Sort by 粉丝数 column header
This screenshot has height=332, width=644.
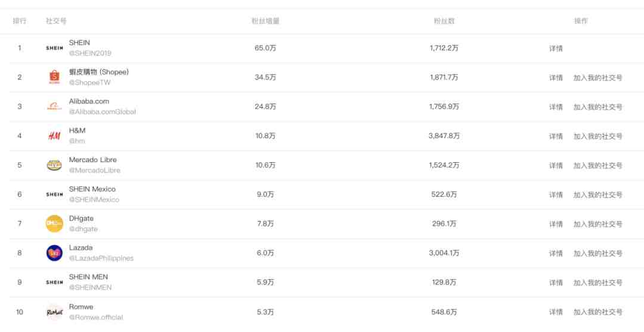pyautogui.click(x=444, y=21)
